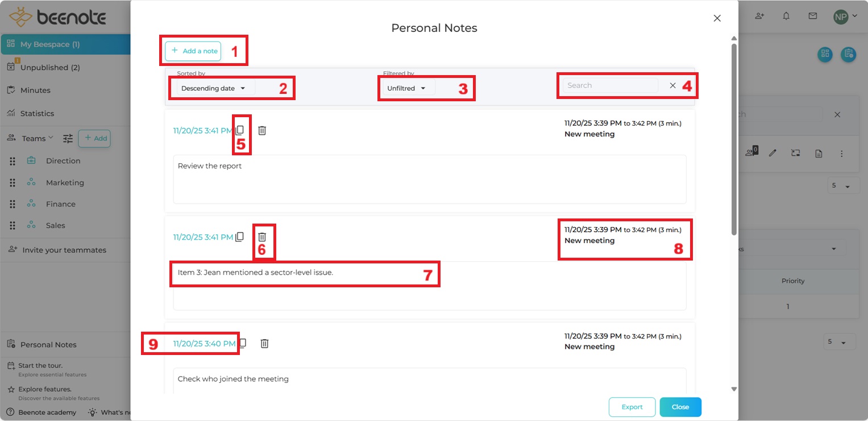This screenshot has width=868, height=421.
Task: Export the personal notes
Action: [x=632, y=407]
